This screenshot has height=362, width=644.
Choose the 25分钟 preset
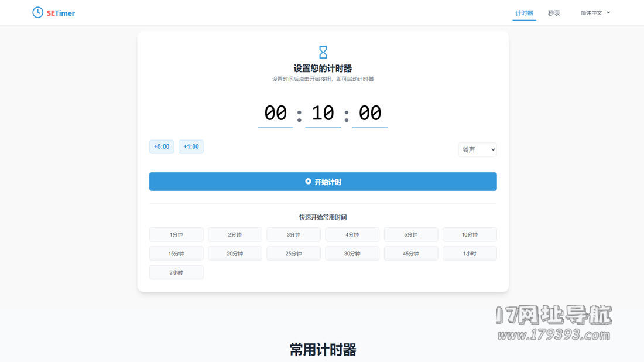click(x=293, y=254)
